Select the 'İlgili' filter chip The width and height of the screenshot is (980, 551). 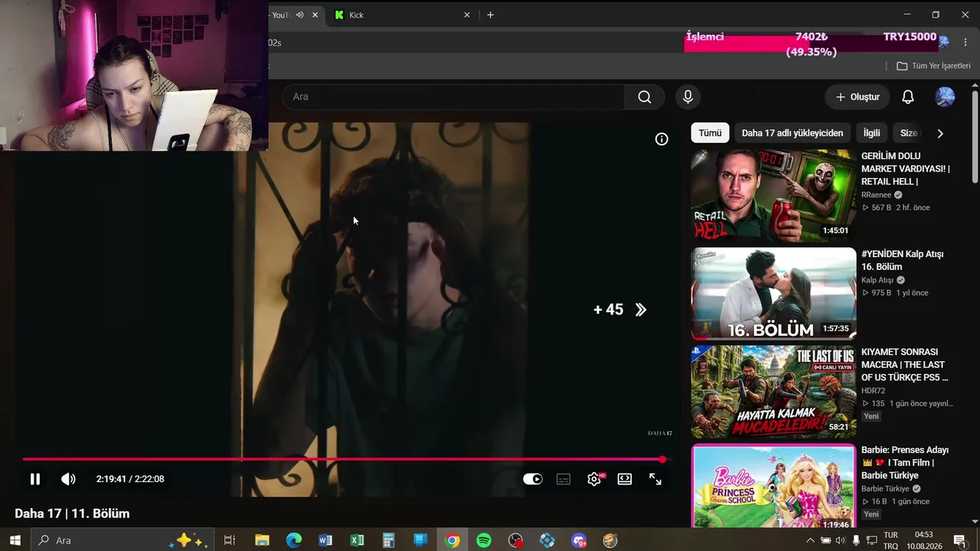[x=872, y=133]
